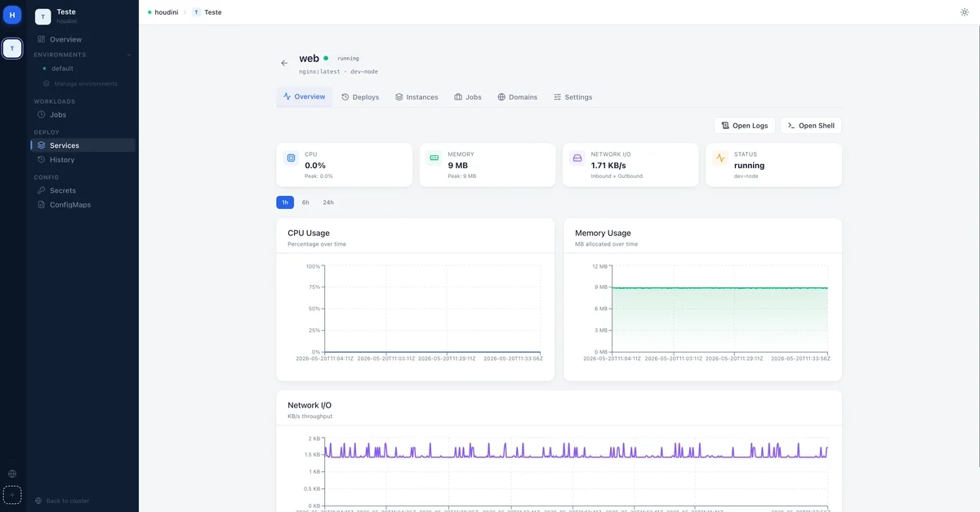Viewport: 980px width, 512px height.
Task: Click the CPU 0.0% value
Action: pos(315,166)
